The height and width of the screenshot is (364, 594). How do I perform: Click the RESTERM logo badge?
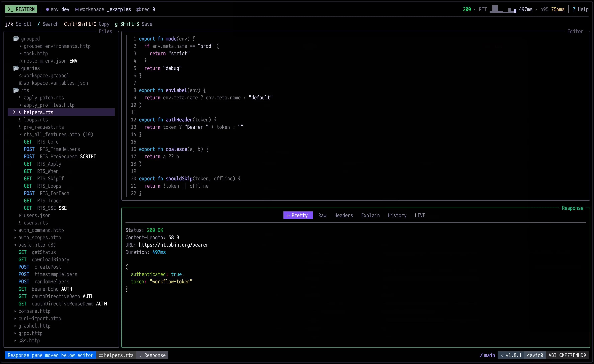click(21, 9)
